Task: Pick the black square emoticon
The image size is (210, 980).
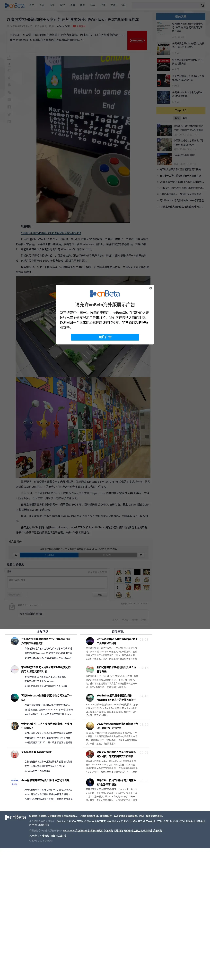Action: (x=137, y=572)
